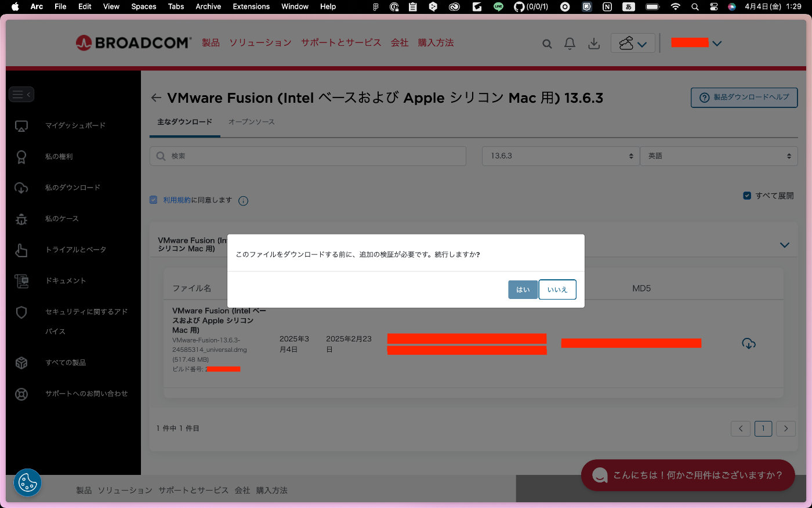The width and height of the screenshot is (812, 508).
Task: Open 私のケース bug icon
Action: click(21, 219)
